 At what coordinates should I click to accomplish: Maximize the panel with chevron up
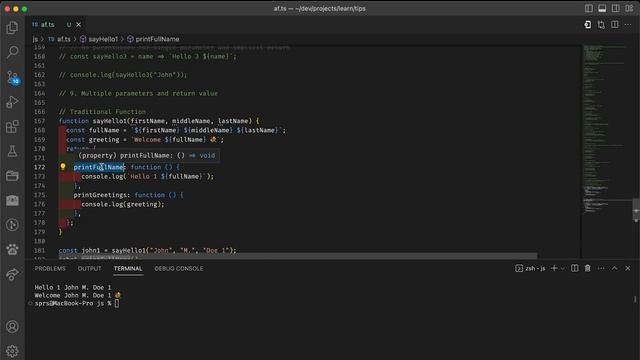[x=614, y=268]
